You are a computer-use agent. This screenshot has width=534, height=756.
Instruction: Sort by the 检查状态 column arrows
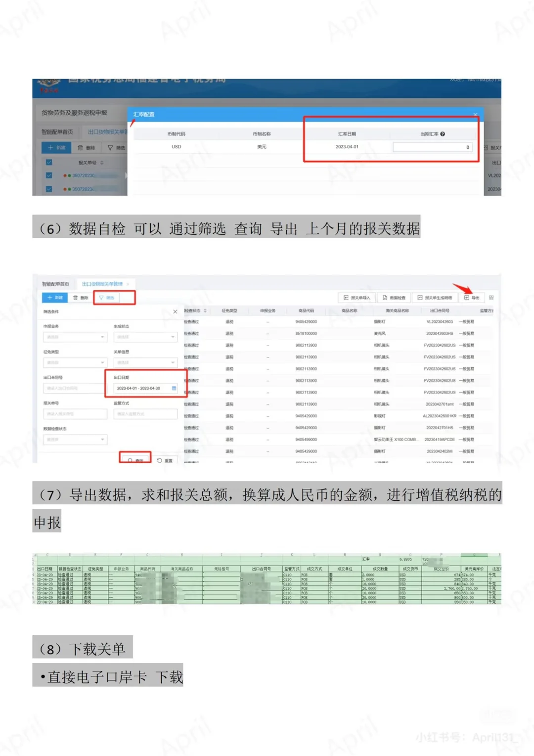205,311
